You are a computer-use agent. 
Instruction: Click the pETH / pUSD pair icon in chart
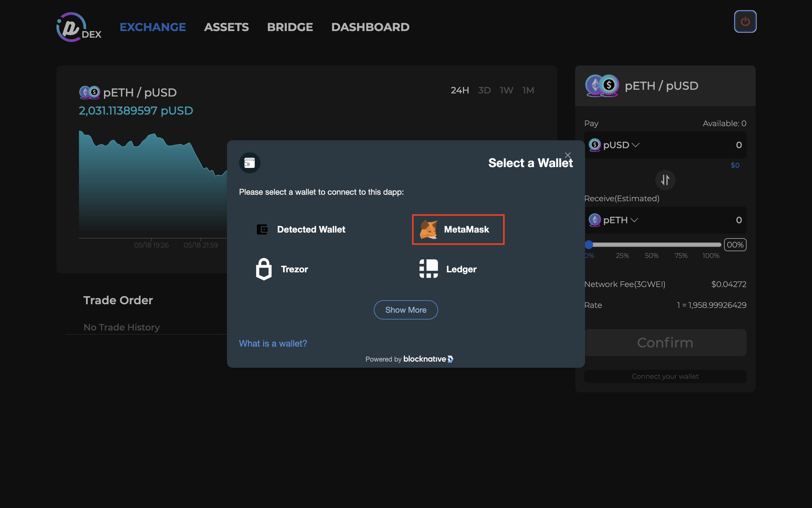click(x=90, y=92)
